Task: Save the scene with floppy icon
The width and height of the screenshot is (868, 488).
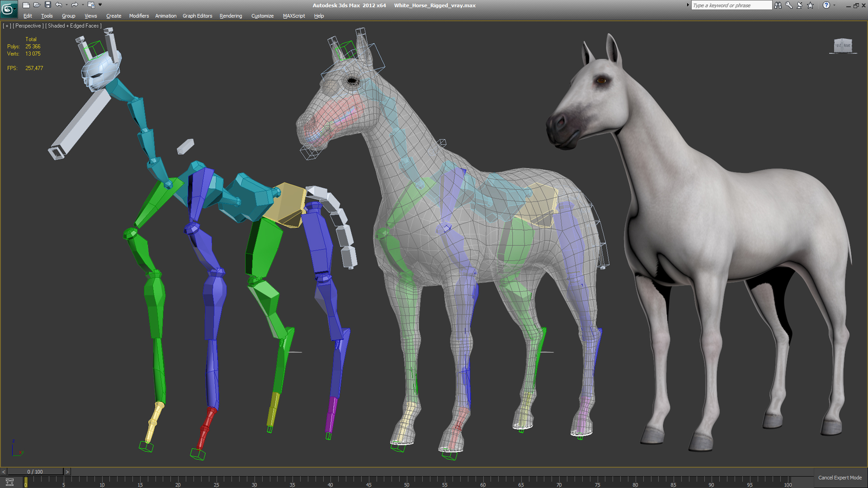Action: click(x=48, y=5)
